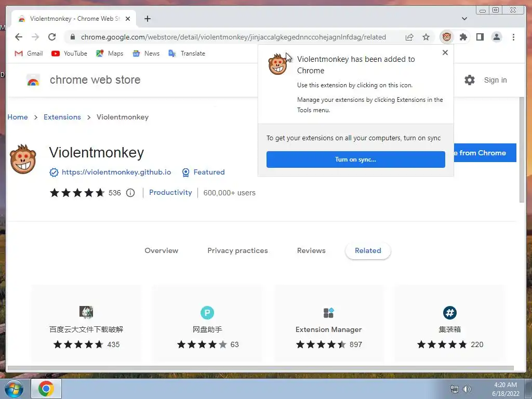
Task: Click the large Violentmonkey monkey logo
Action: click(23, 159)
